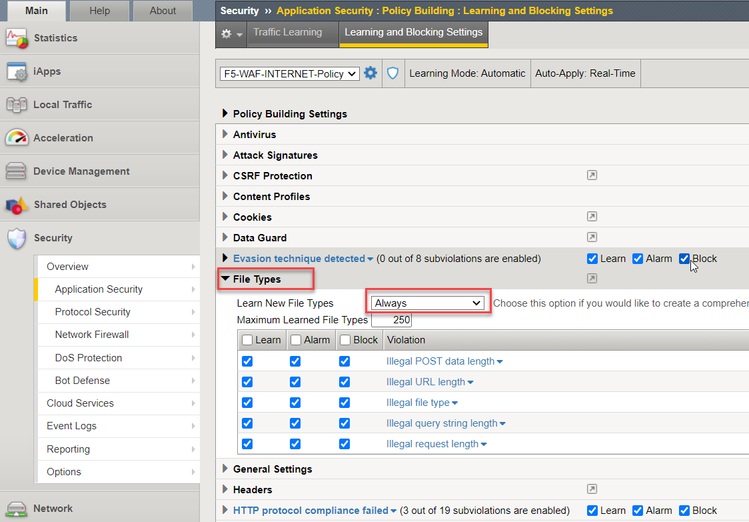Click the Statistics chart icon
This screenshot has width=749, height=522.
coord(17,39)
